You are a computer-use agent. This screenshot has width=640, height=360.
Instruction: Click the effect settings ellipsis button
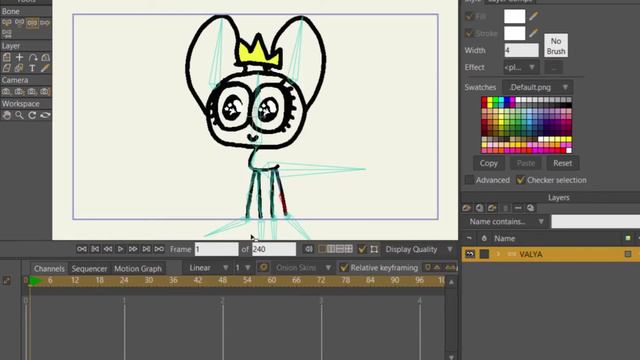(x=553, y=67)
